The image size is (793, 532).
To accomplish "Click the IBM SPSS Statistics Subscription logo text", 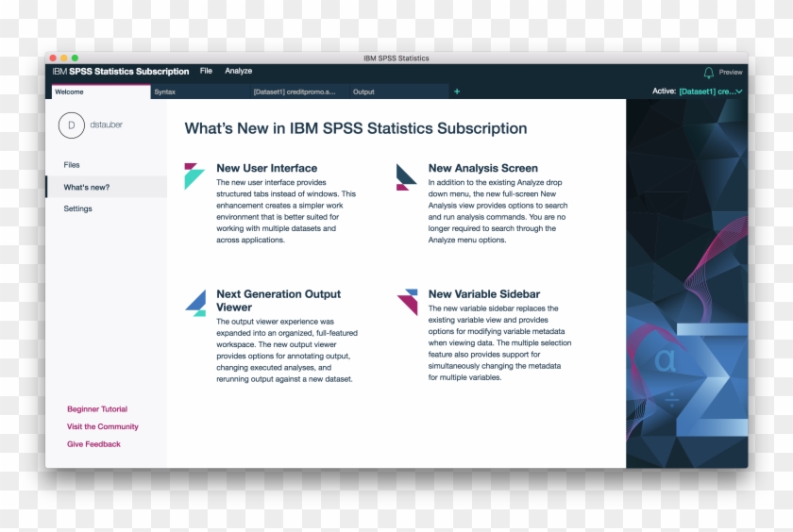I will [121, 72].
